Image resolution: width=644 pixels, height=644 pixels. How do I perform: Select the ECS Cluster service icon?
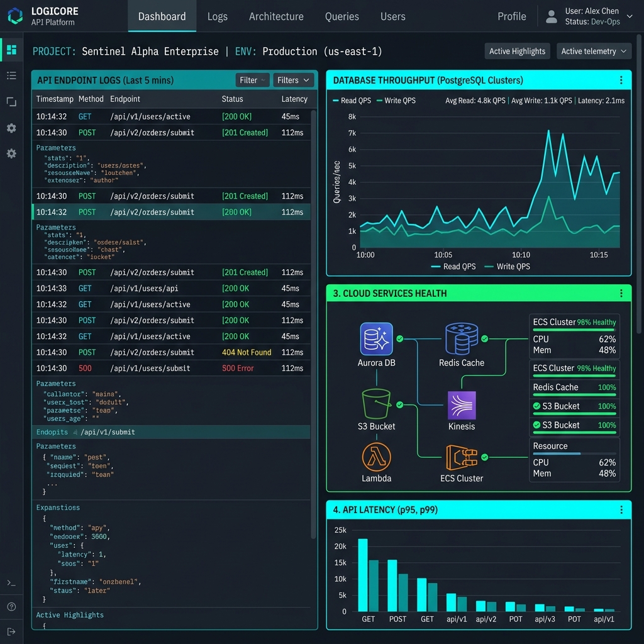point(461,457)
